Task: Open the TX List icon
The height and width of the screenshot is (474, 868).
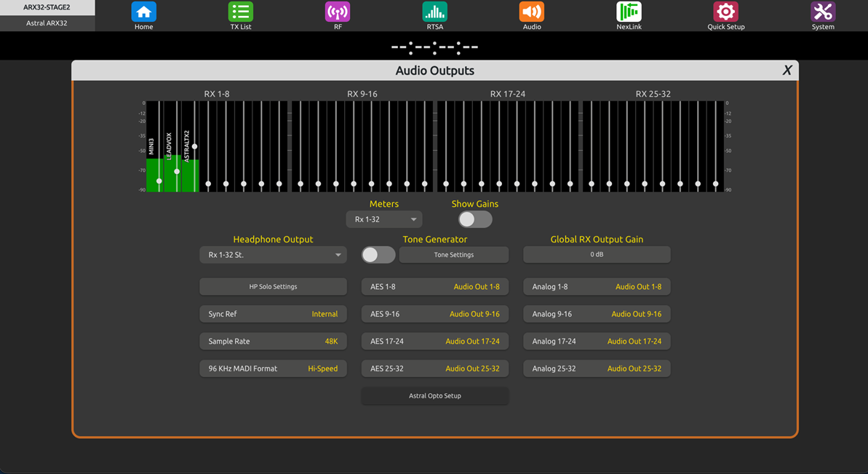Action: pos(240,12)
